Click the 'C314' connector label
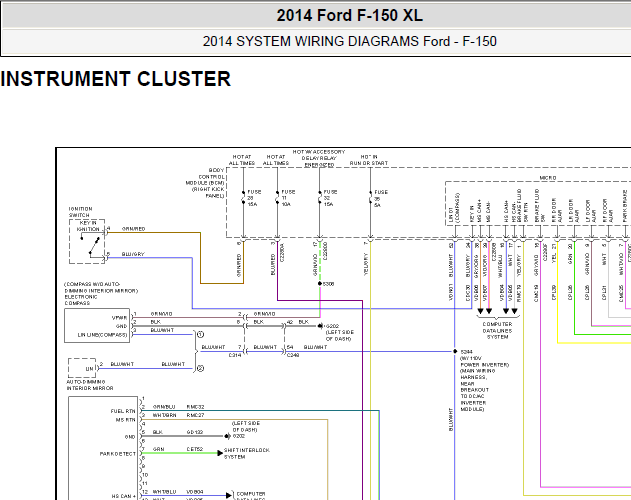 235,355
